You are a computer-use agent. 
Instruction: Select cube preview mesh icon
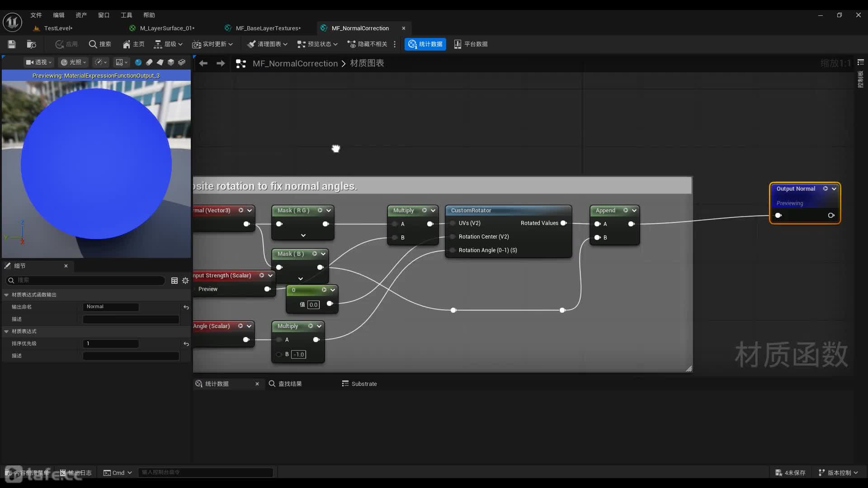[171, 62]
